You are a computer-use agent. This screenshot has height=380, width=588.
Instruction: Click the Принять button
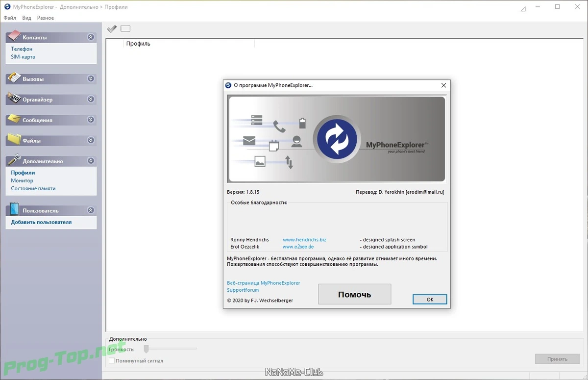(557, 359)
